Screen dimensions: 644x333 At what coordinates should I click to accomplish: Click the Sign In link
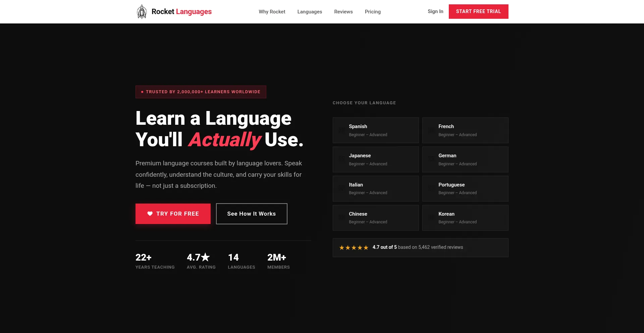tap(435, 11)
